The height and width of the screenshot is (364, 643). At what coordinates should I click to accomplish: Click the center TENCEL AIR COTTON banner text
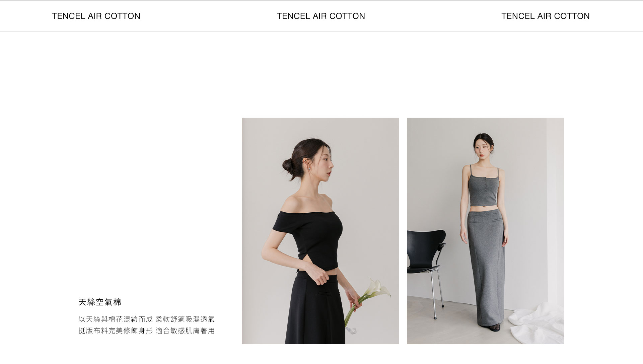point(321,16)
